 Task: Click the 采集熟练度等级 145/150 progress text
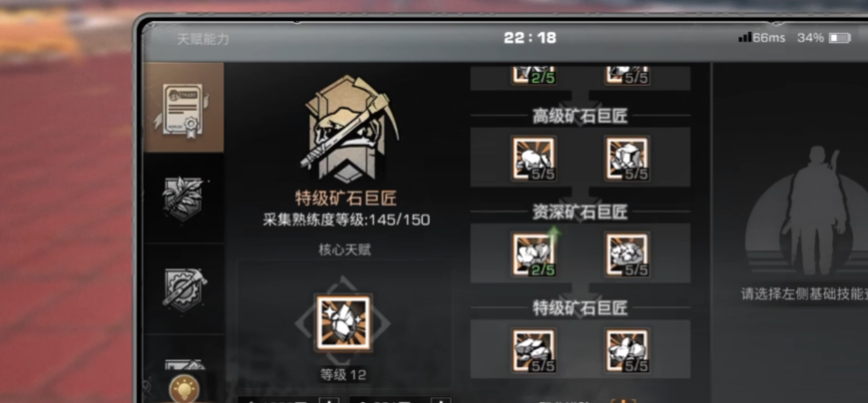pos(346,220)
